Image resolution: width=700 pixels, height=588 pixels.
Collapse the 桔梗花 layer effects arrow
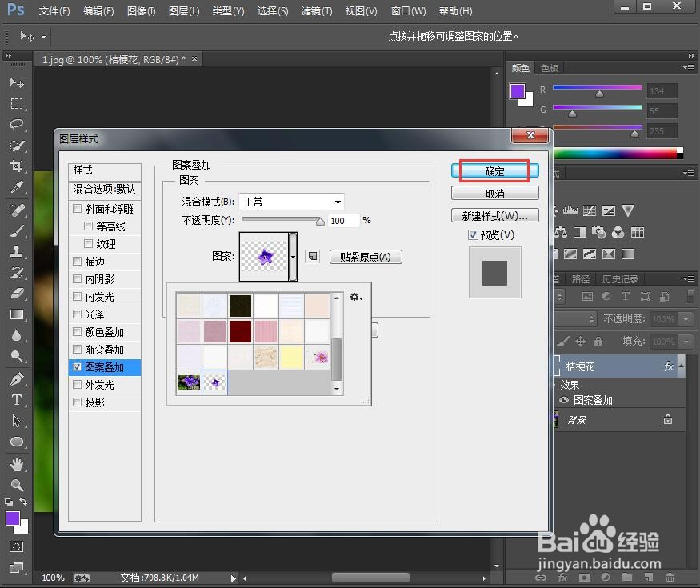[x=682, y=366]
